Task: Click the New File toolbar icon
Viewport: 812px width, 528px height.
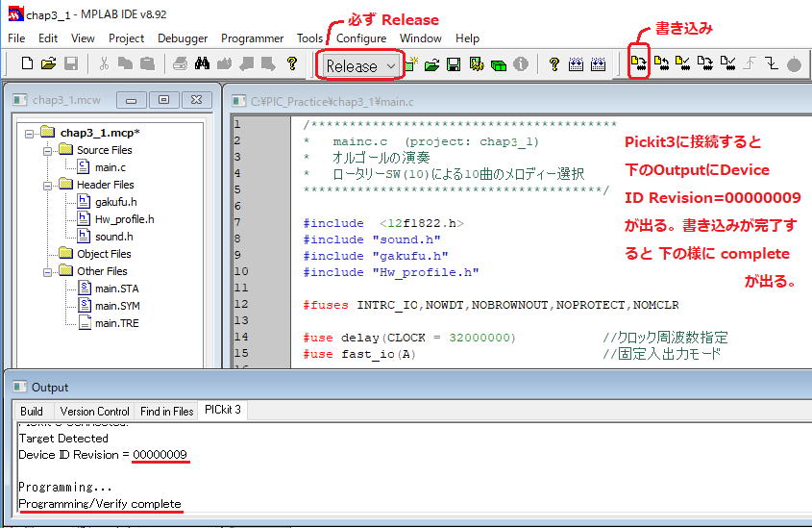Action: click(27, 64)
